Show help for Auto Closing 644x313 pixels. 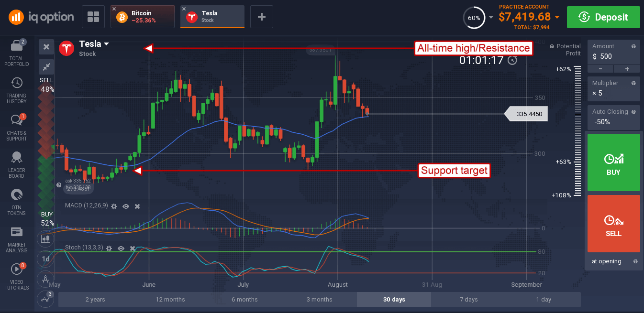coord(633,112)
